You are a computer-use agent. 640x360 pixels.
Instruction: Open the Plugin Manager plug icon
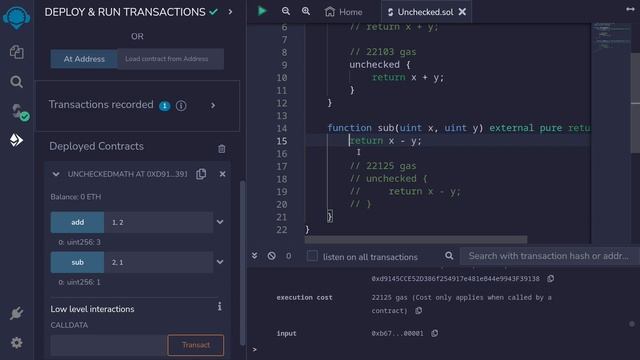16,313
